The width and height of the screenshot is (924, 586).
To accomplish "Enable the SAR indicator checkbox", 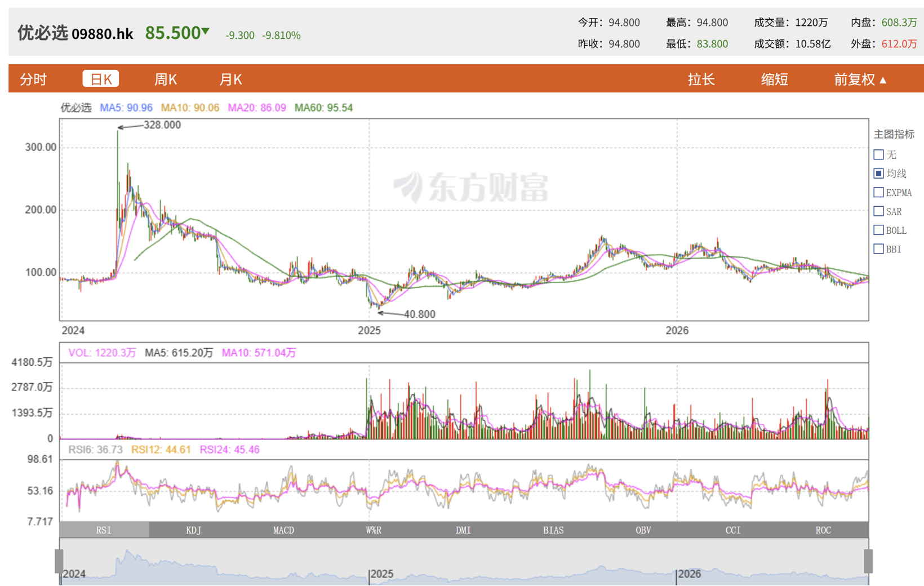I will [878, 211].
